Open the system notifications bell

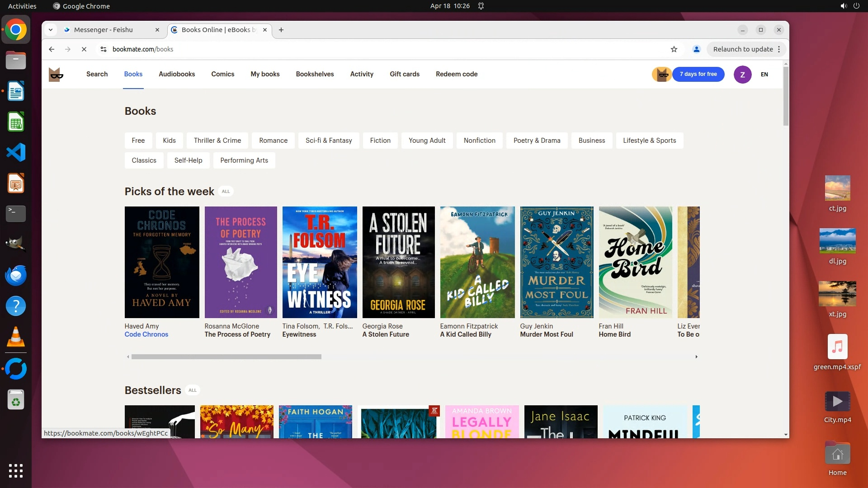pyautogui.click(x=481, y=6)
